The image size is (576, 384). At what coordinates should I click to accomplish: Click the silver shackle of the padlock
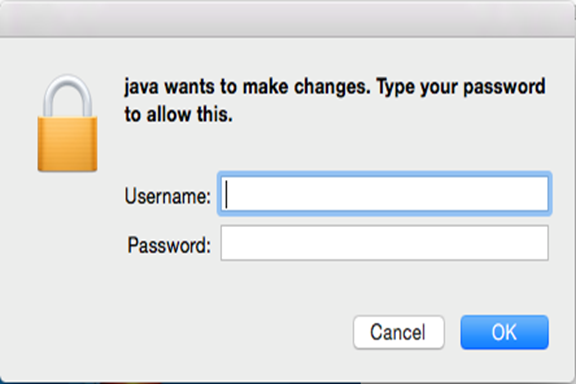tap(67, 96)
